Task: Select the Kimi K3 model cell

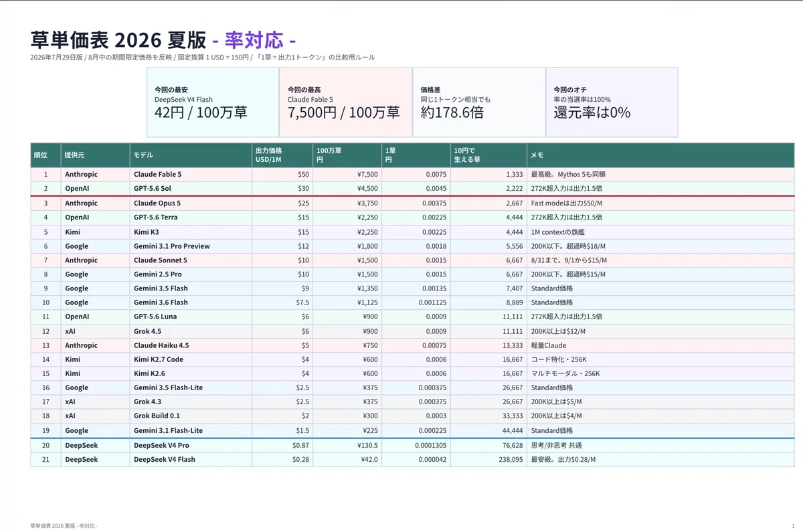Action: (x=191, y=232)
